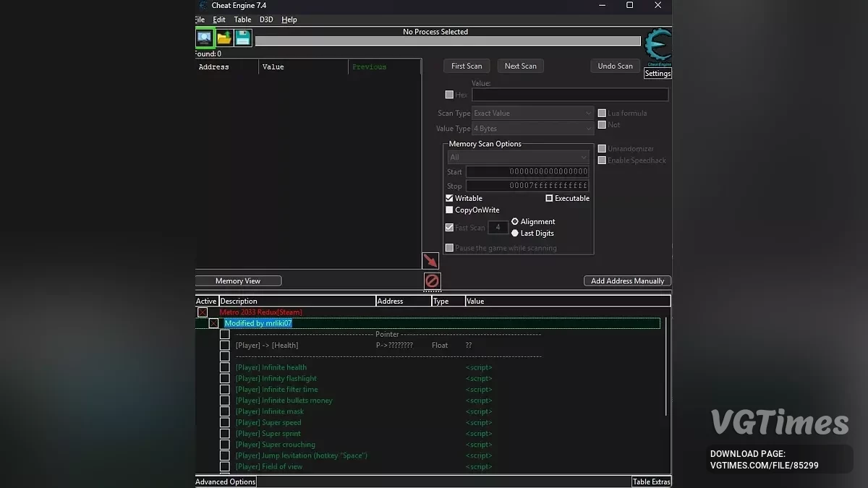868x488 pixels.
Task: Click the Open Process computer icon
Action: tap(205, 38)
